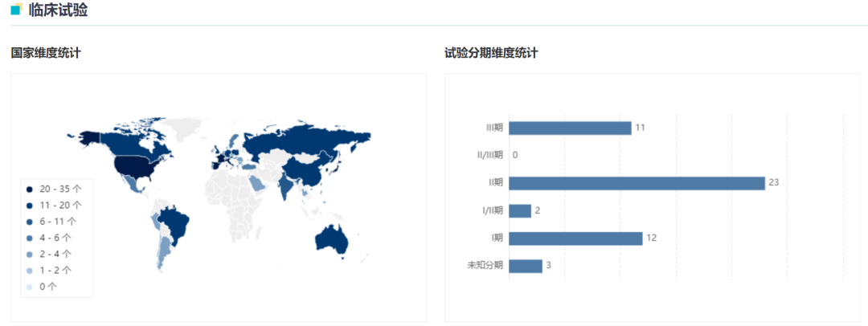Select the II期 bar showing 23
This screenshot has height=326, width=868.
pos(637,183)
